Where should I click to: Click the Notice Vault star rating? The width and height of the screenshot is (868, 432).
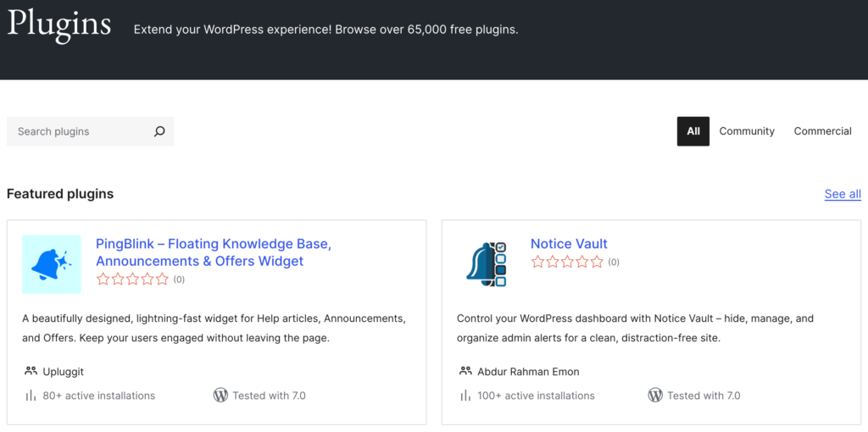[567, 263]
